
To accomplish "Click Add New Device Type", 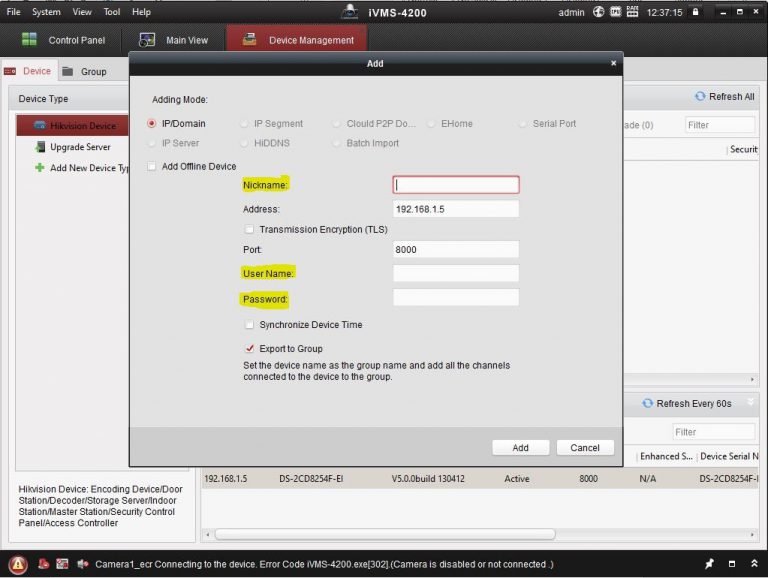I will pyautogui.click(x=81, y=168).
